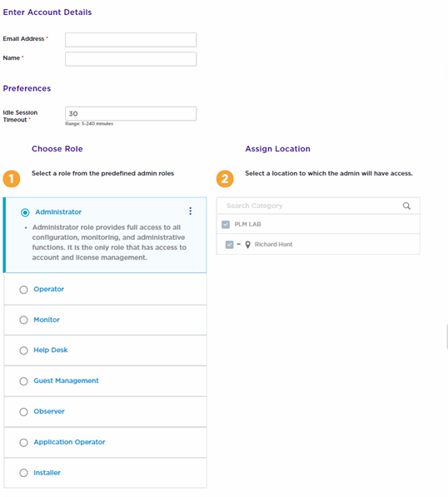Open the Administrator role three-dot menu
Image resolution: width=448 pixels, height=497 pixels.
190,211
